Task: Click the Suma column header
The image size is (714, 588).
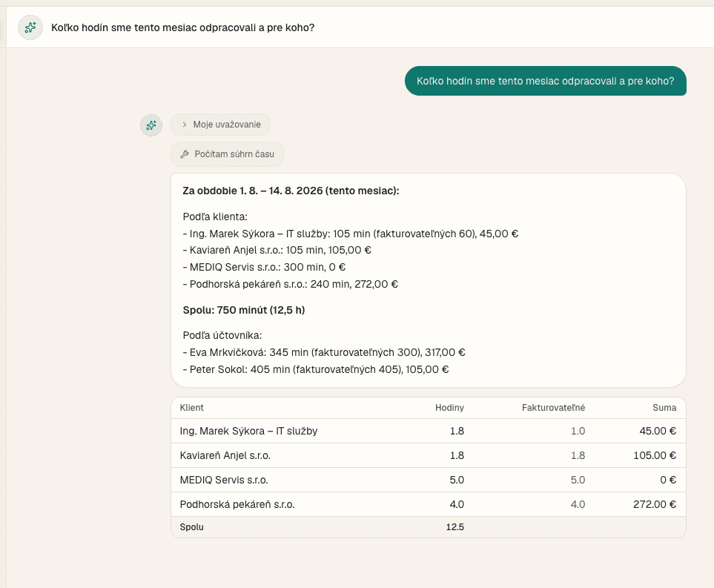Action: (x=664, y=408)
